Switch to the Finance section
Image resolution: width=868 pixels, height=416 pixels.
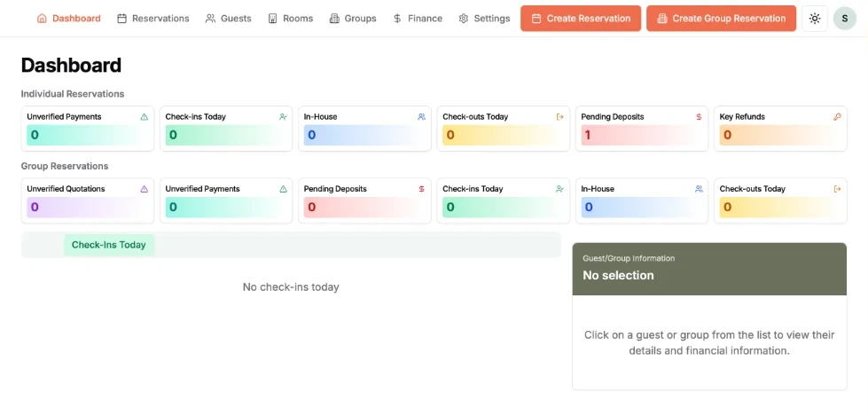(418, 19)
